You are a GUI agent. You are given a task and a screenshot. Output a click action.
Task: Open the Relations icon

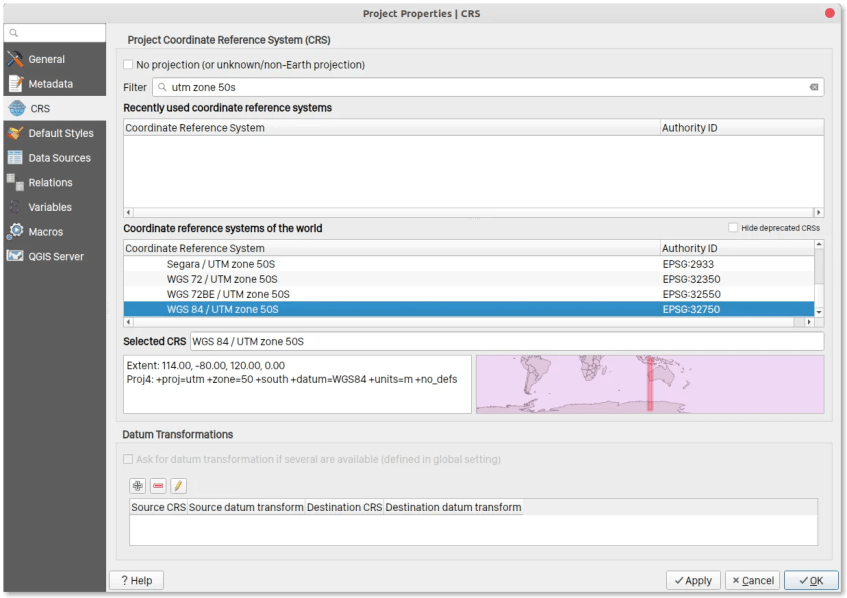point(15,183)
